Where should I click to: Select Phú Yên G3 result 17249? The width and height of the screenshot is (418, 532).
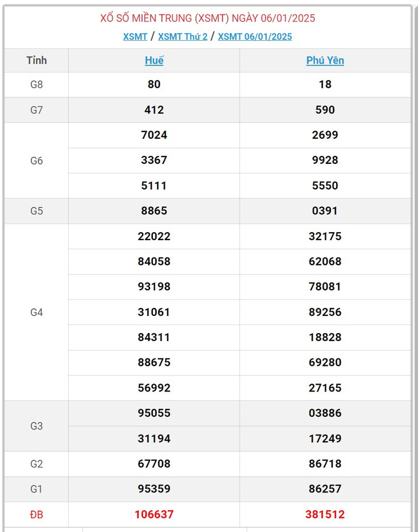[x=325, y=439]
